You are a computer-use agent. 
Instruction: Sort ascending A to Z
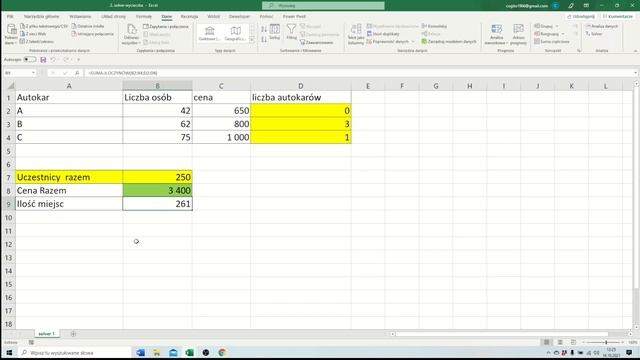coord(264,29)
